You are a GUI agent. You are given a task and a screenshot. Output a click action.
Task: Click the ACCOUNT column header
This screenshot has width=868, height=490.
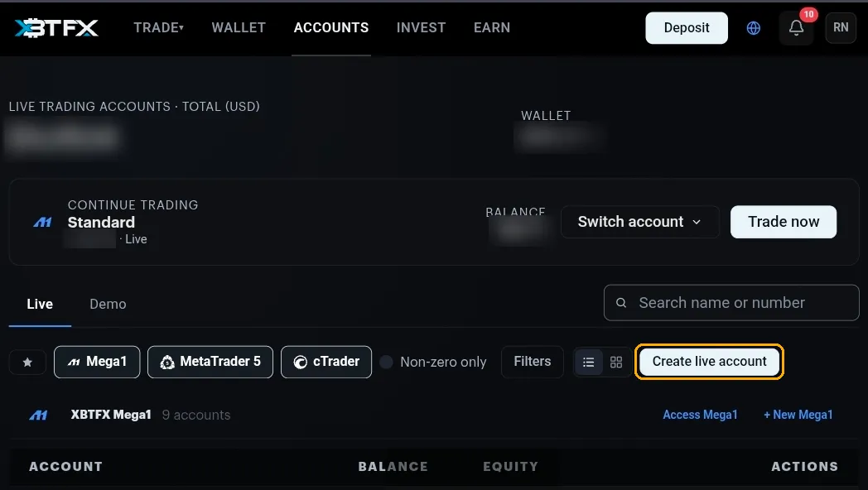click(66, 466)
